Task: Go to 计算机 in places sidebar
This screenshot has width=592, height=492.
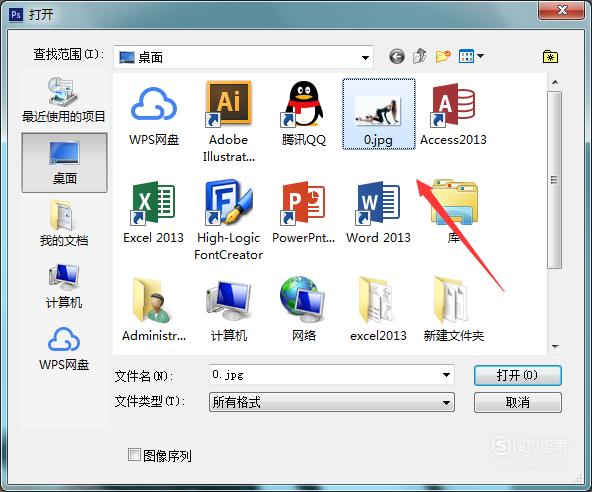Action: (x=64, y=286)
